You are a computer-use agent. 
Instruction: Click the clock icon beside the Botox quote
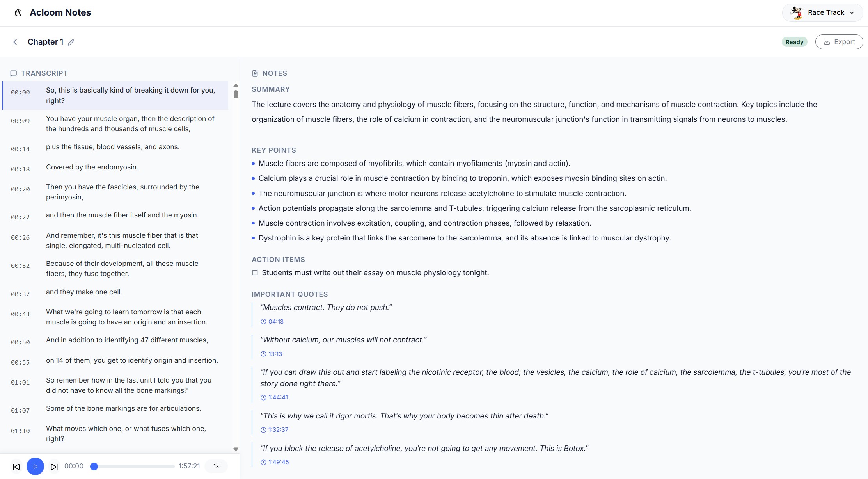coord(263,462)
